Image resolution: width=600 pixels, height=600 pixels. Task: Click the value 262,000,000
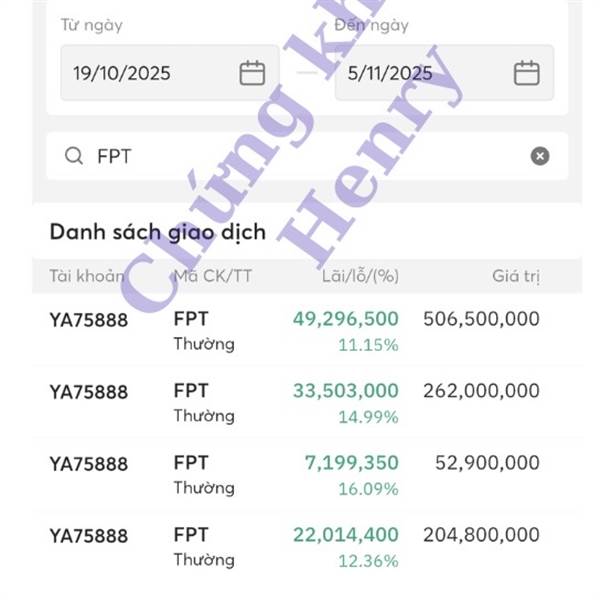[x=481, y=391]
